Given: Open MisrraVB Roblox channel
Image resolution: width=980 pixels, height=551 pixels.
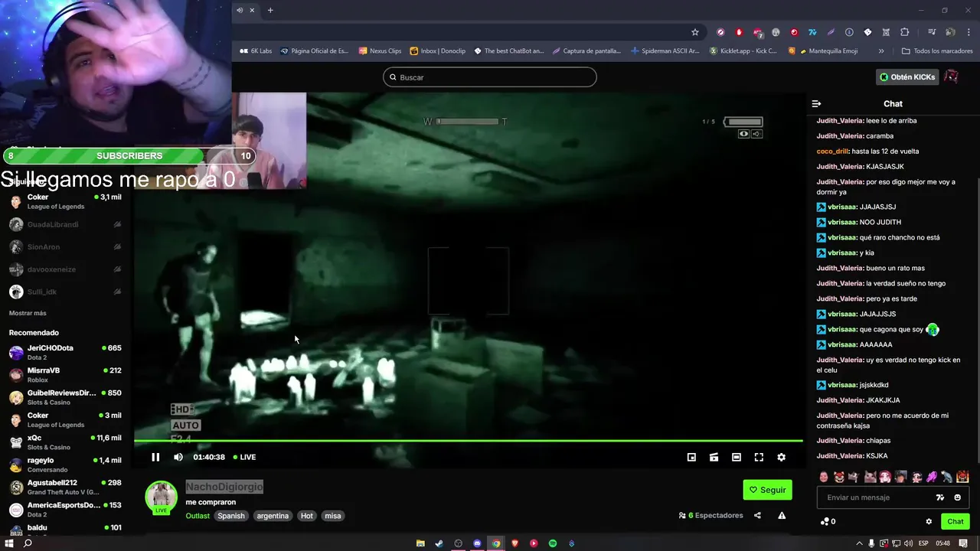Looking at the screenshot, I should coord(67,374).
